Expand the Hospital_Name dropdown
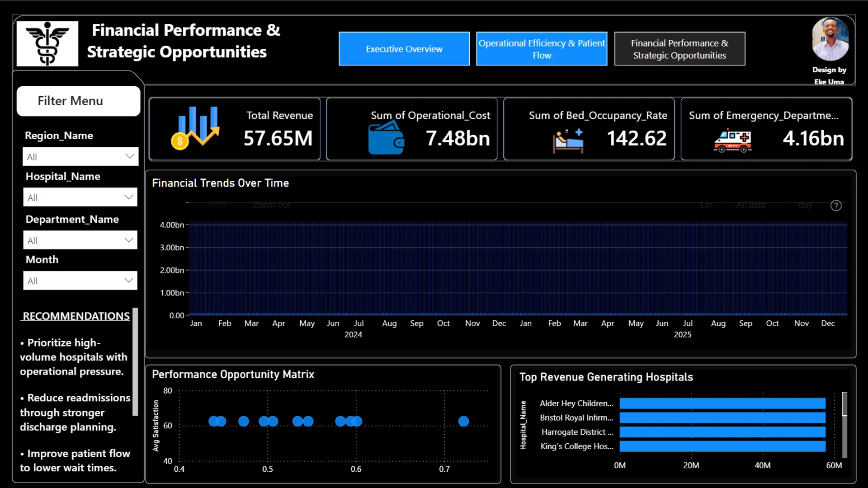The image size is (868, 488). coord(80,197)
